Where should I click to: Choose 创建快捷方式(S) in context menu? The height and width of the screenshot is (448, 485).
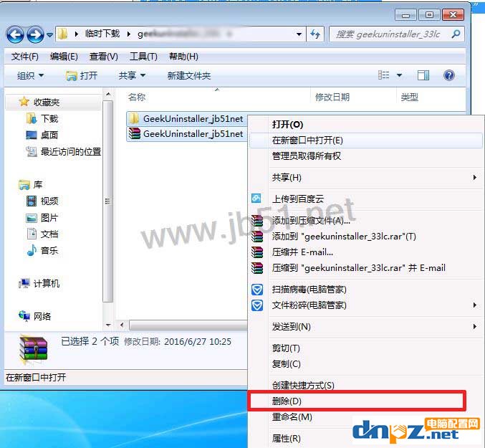click(x=366, y=385)
